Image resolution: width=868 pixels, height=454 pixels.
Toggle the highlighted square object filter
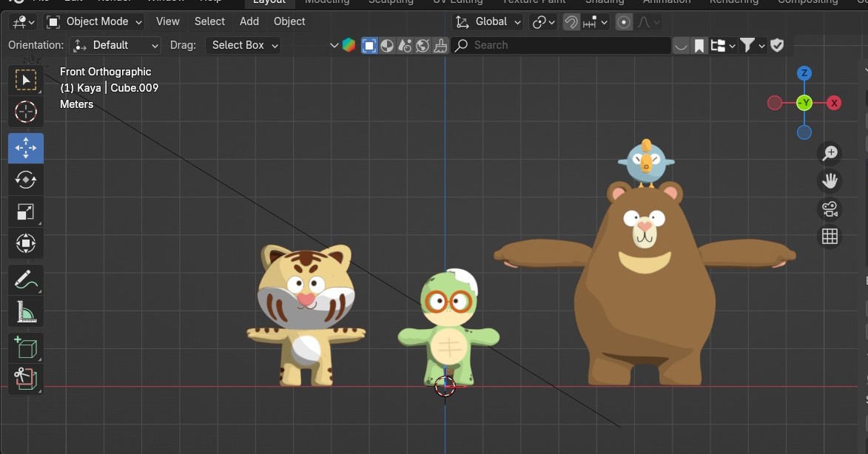coord(369,45)
